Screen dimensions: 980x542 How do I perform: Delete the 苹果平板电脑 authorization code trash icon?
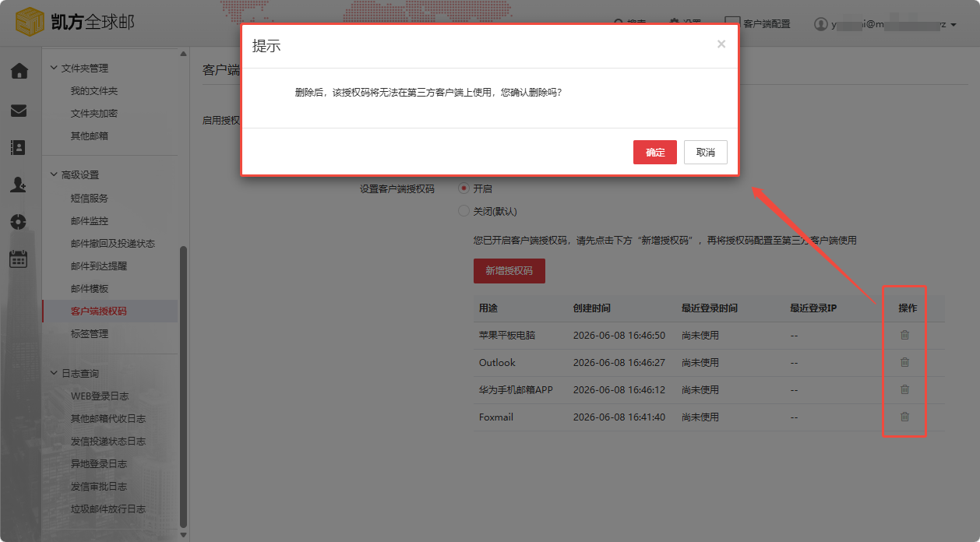[x=904, y=335]
